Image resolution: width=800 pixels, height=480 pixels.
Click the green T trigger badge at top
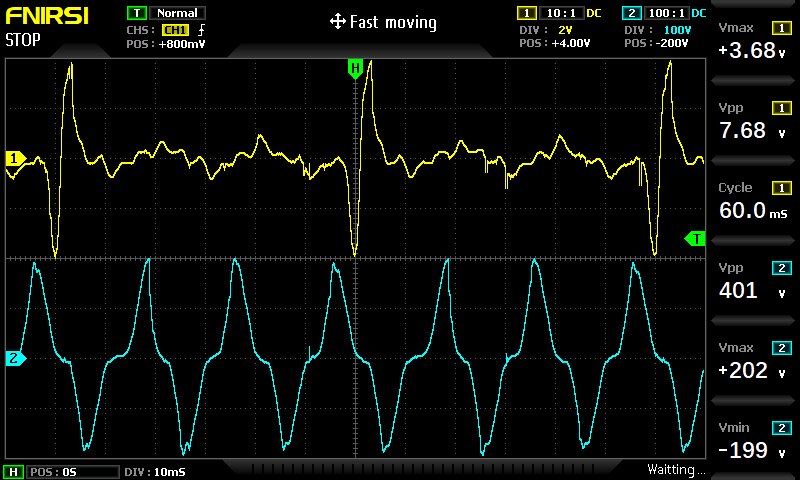pyautogui.click(x=135, y=13)
